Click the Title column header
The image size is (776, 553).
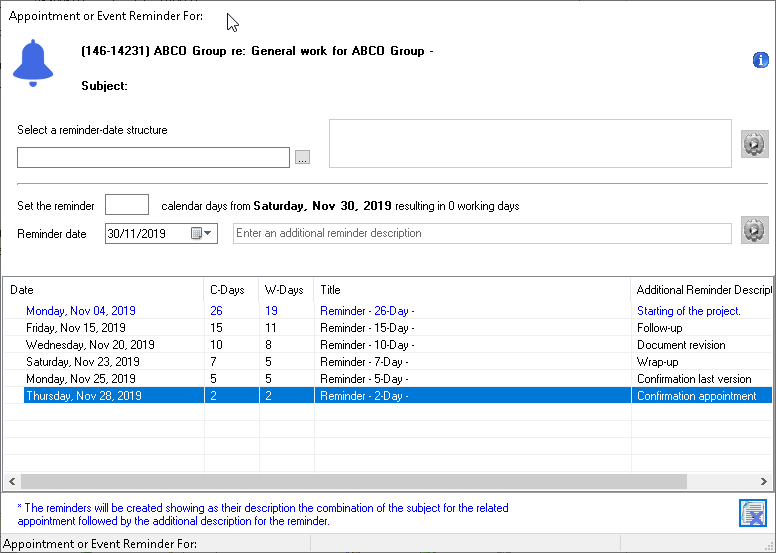472,290
